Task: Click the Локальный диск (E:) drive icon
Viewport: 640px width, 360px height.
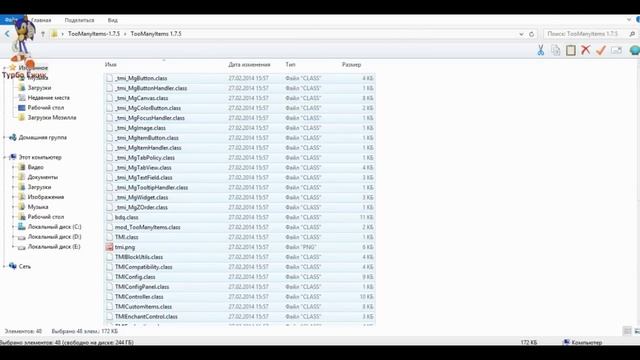Action: click(22, 247)
